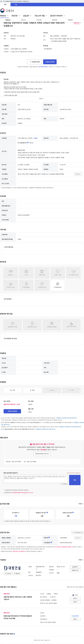Expand the 실업급여 menu

[x=27, y=16]
